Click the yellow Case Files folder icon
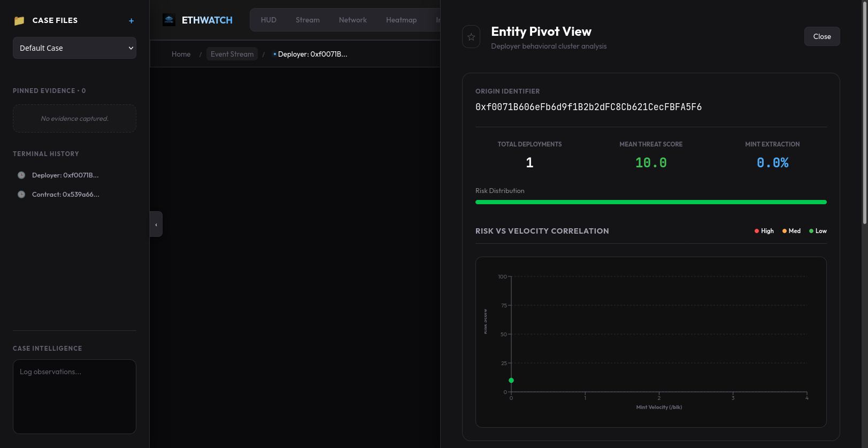Screen dimensions: 868x448 [x=19, y=21]
